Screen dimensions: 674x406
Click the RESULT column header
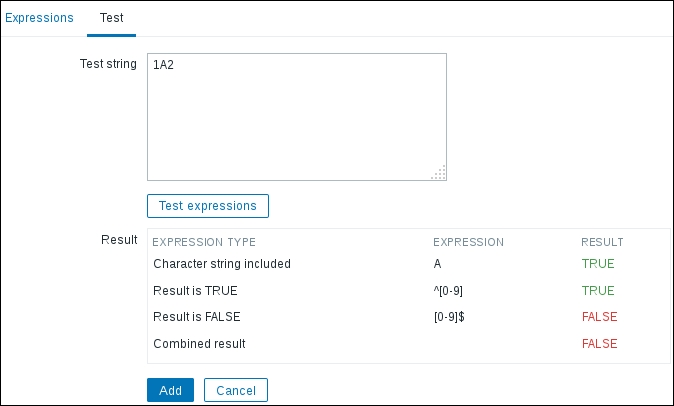[x=602, y=242]
